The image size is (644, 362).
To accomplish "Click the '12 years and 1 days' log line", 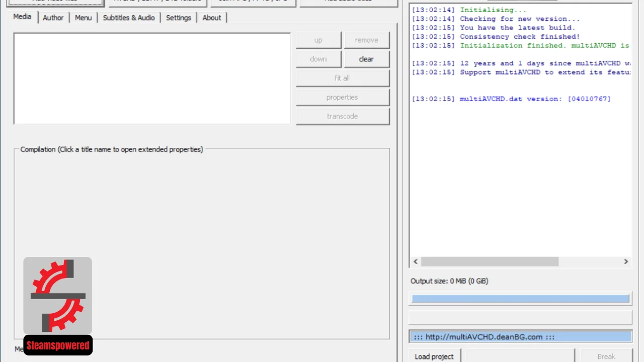I will 521,63.
